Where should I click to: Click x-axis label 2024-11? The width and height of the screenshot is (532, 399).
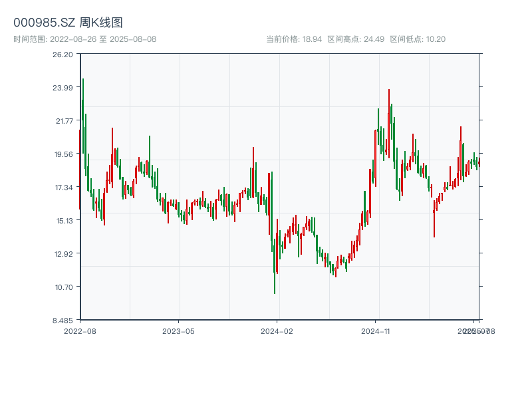[376, 331]
